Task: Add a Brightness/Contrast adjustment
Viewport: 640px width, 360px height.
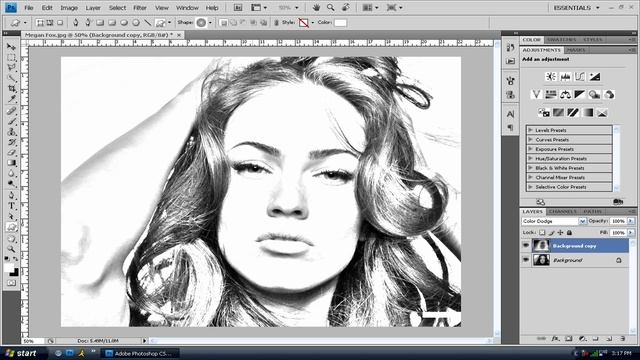Action: (x=551, y=76)
